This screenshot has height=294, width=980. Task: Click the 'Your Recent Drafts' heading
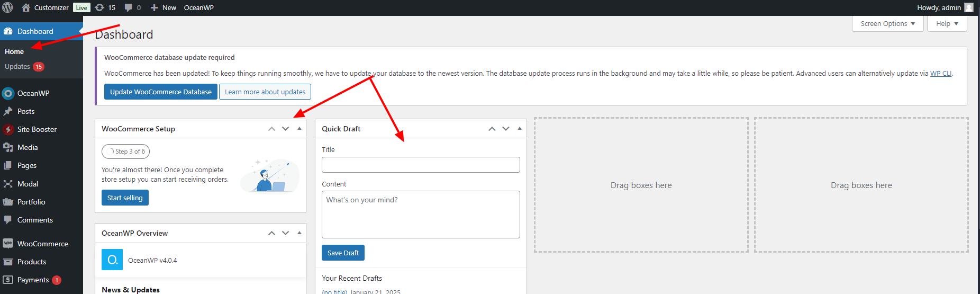click(352, 278)
